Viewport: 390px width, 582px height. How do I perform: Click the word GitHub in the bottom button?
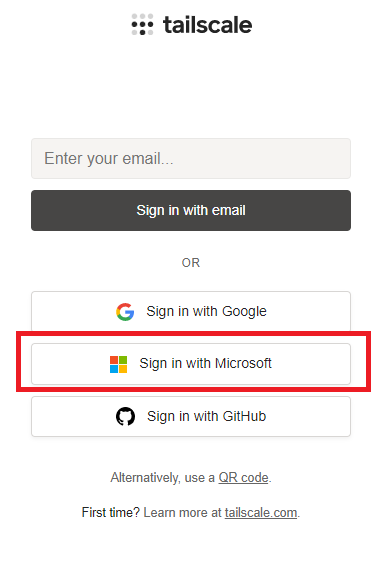(x=244, y=416)
